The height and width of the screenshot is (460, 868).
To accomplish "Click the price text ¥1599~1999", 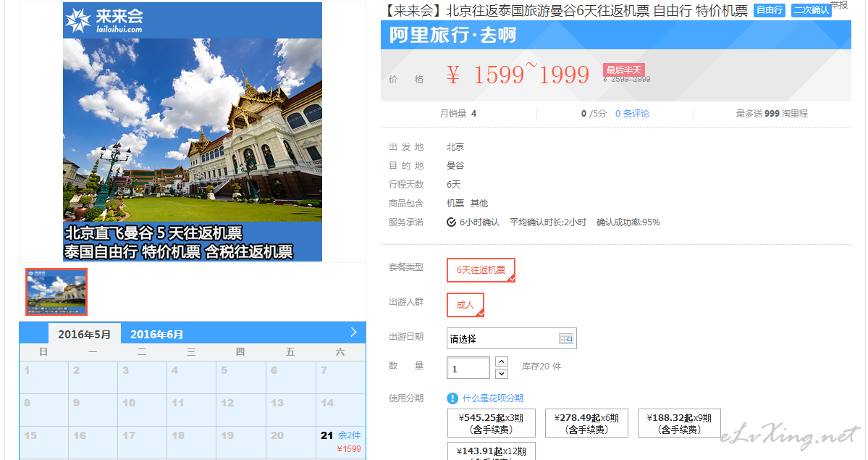I will tap(518, 75).
